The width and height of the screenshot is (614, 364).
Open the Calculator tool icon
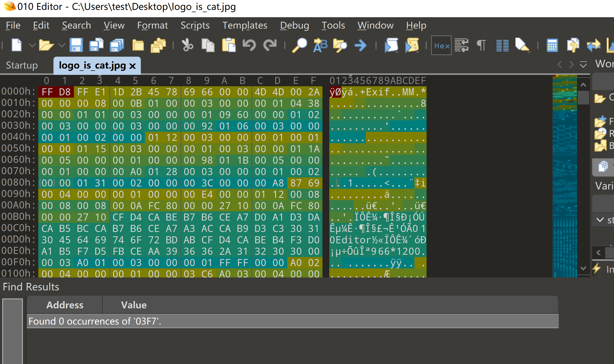pyautogui.click(x=552, y=46)
